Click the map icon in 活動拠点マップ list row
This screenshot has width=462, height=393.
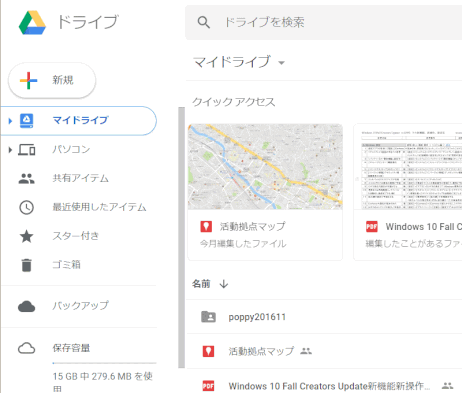click(x=208, y=351)
